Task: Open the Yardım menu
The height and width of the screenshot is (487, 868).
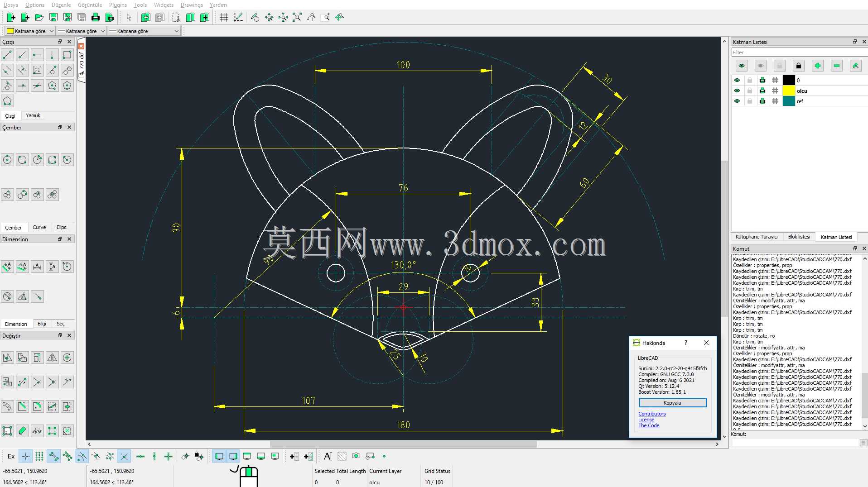Action: click(218, 5)
